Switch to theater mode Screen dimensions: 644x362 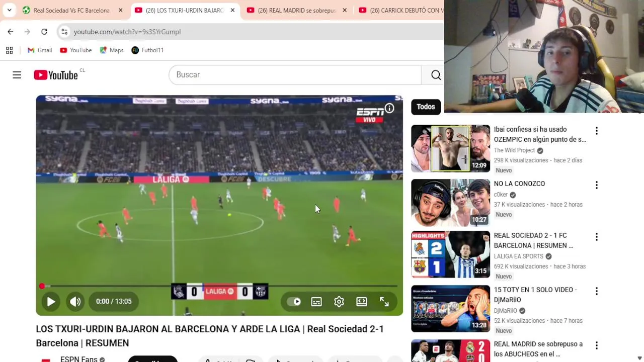point(362,302)
